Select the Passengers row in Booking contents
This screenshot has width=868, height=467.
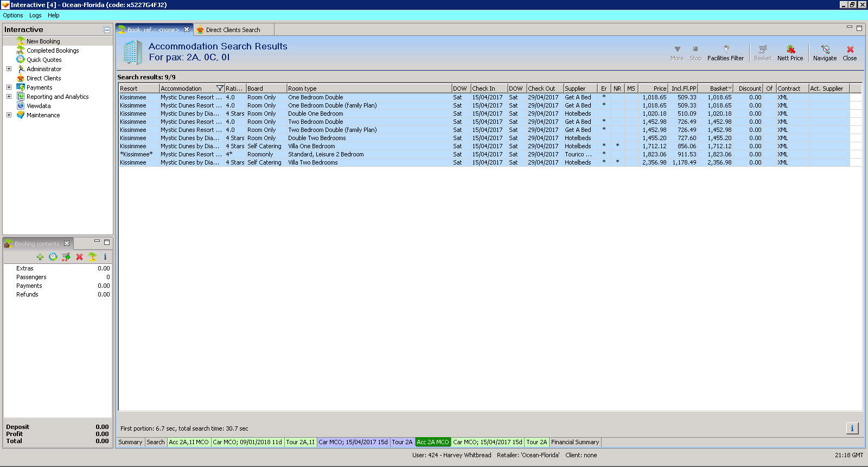(x=58, y=277)
